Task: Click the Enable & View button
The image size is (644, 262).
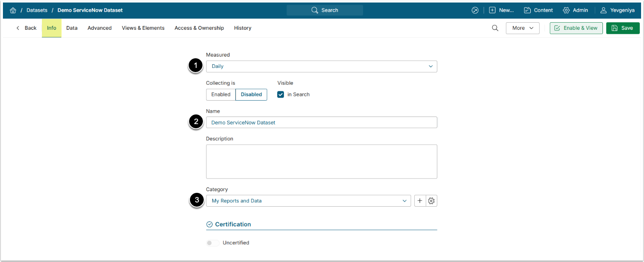Action: [576, 28]
